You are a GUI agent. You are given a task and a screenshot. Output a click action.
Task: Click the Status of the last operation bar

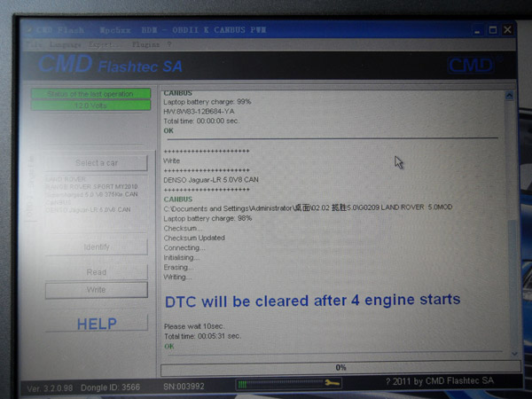tap(90, 94)
